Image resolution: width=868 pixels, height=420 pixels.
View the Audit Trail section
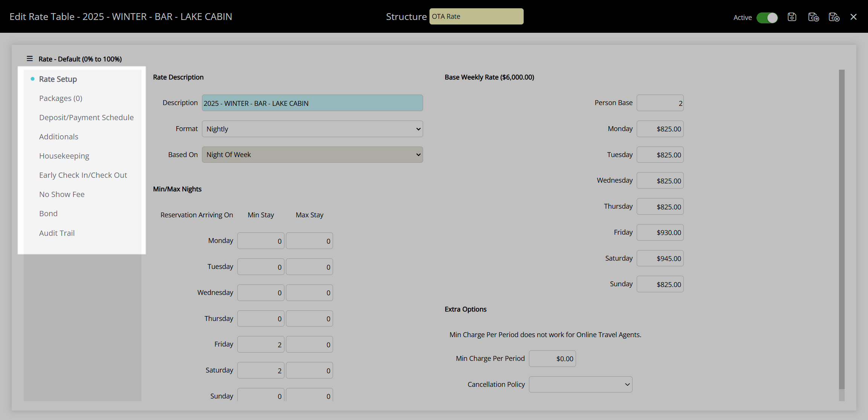coord(57,233)
